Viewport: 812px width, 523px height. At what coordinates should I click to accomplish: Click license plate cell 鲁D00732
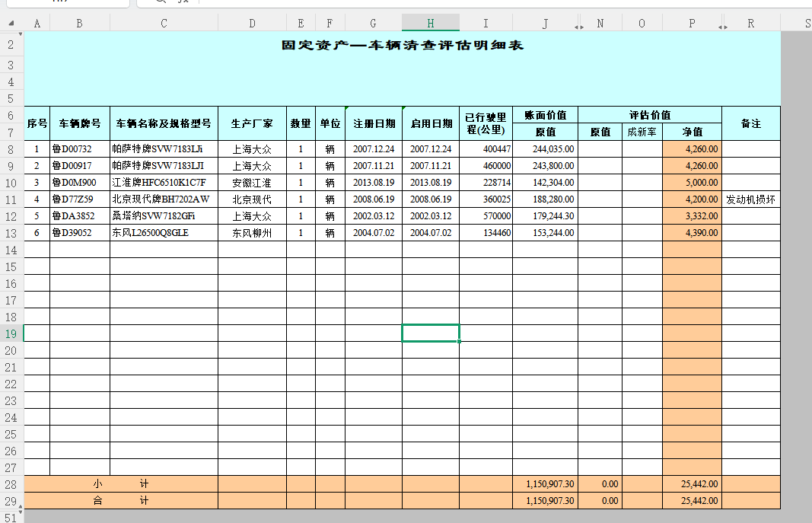(x=79, y=149)
